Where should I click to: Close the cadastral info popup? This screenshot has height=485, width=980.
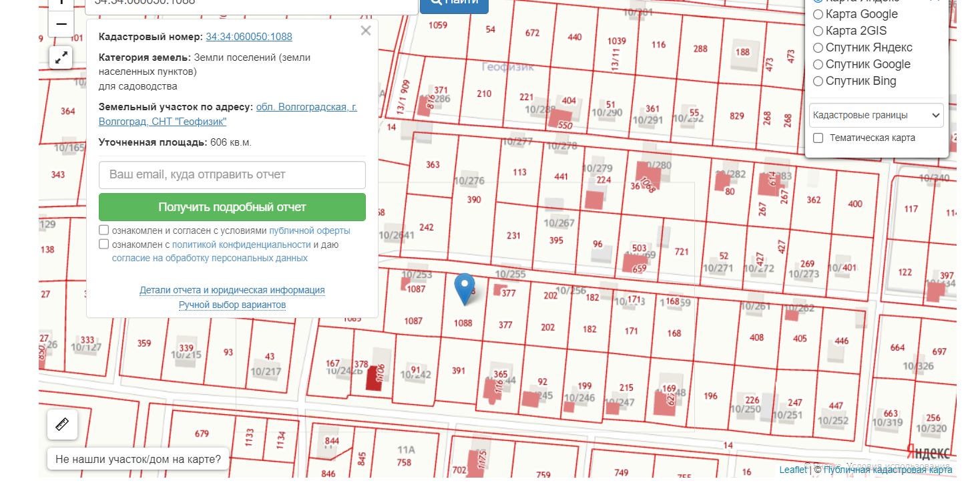pyautogui.click(x=365, y=31)
